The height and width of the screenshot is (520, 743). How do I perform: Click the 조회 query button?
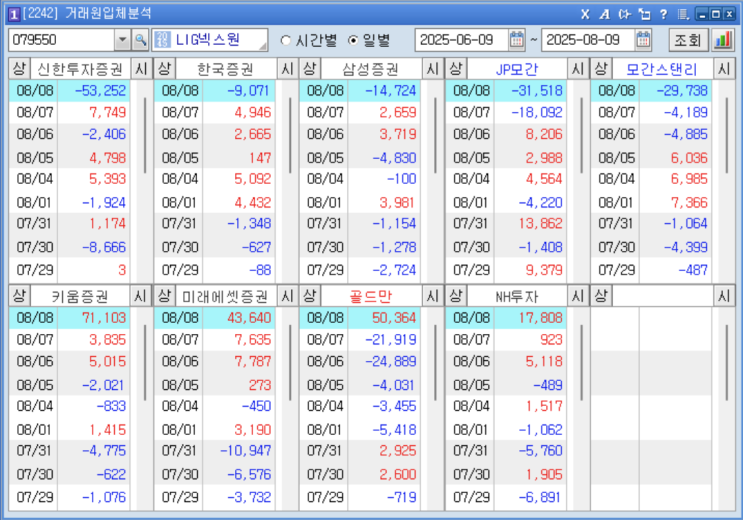point(689,40)
